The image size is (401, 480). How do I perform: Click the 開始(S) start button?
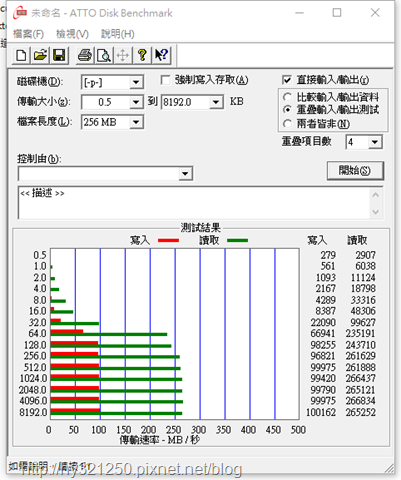tap(355, 171)
